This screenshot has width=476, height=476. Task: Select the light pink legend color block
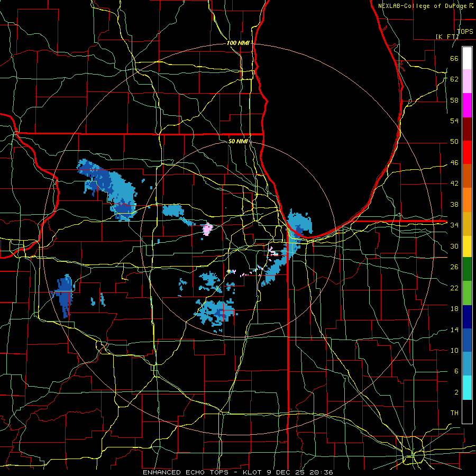click(467, 81)
